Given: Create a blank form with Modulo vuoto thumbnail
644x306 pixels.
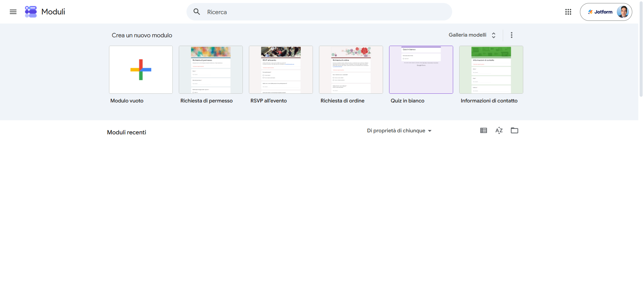Looking at the screenshot, I should (141, 70).
